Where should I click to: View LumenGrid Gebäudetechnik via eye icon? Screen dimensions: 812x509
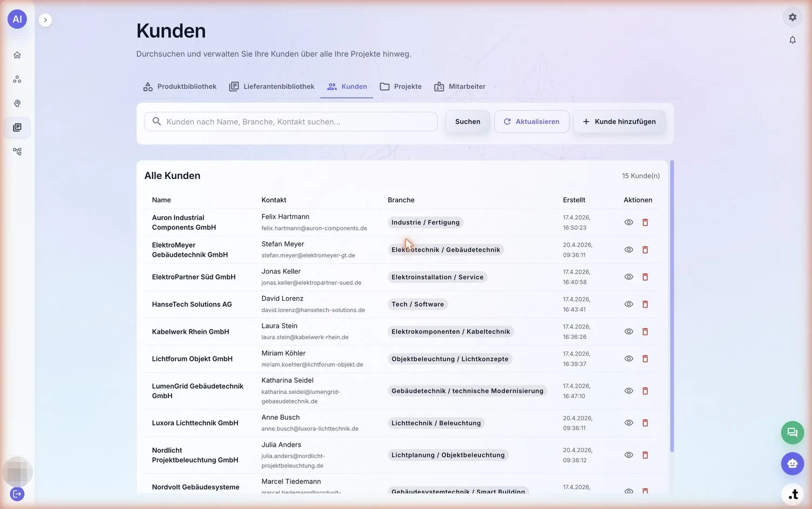click(x=628, y=391)
